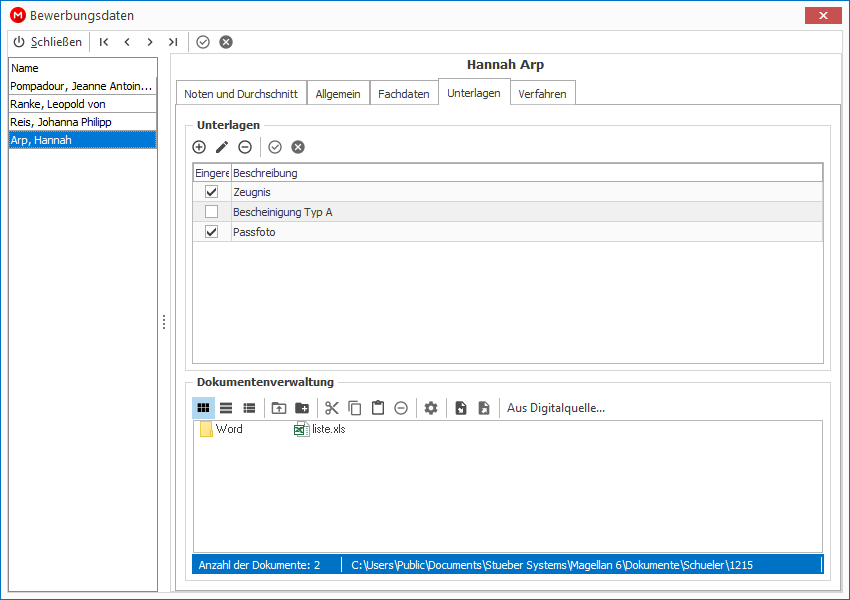Select Arp, Hannah in list
850x600 pixels.
pyautogui.click(x=82, y=140)
